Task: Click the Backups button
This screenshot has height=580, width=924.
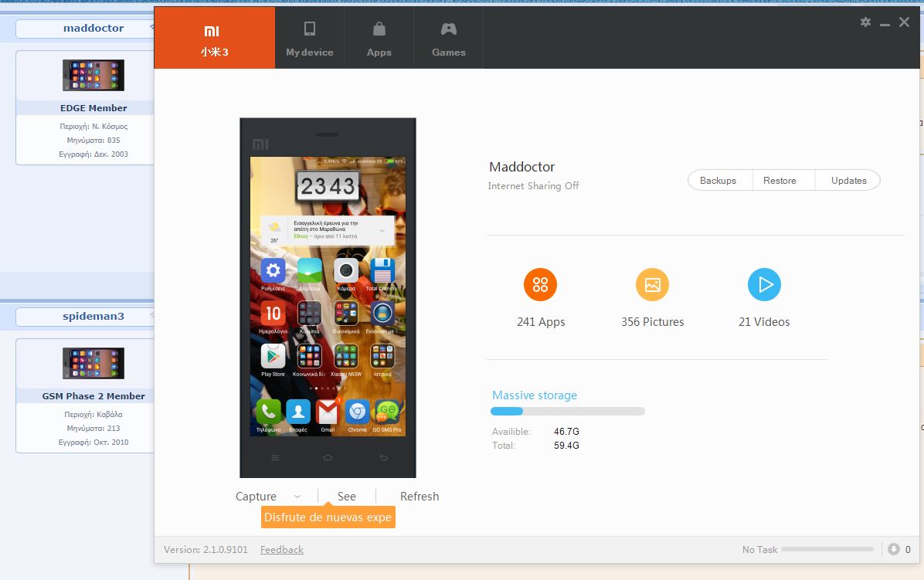Action: (x=718, y=181)
